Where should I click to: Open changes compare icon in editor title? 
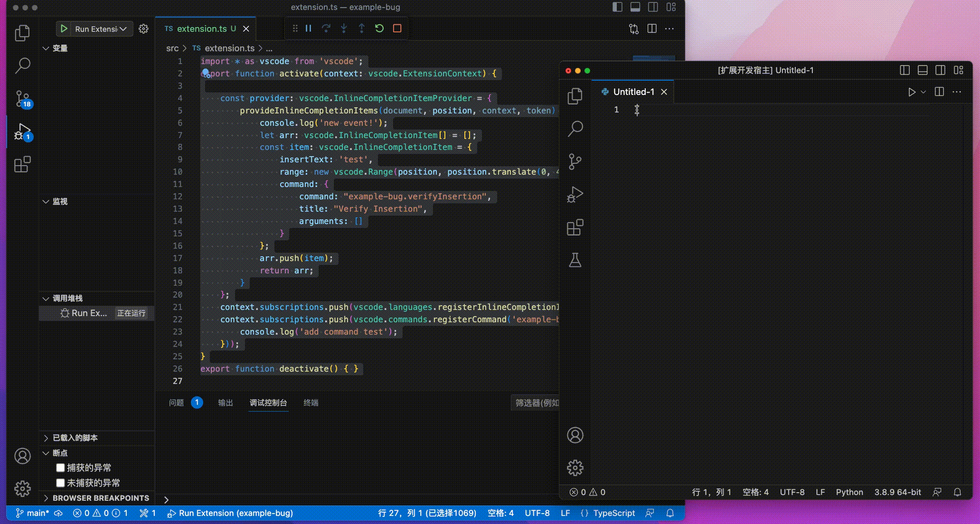tap(634, 29)
